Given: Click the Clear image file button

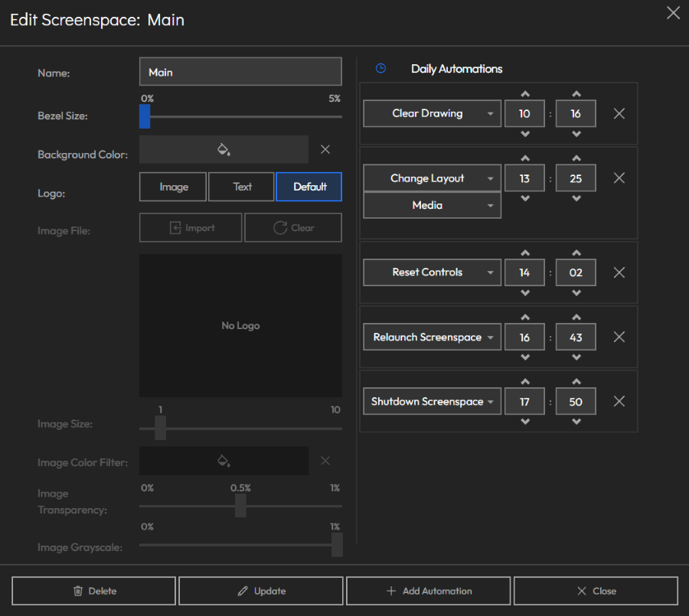Looking at the screenshot, I should click(293, 227).
